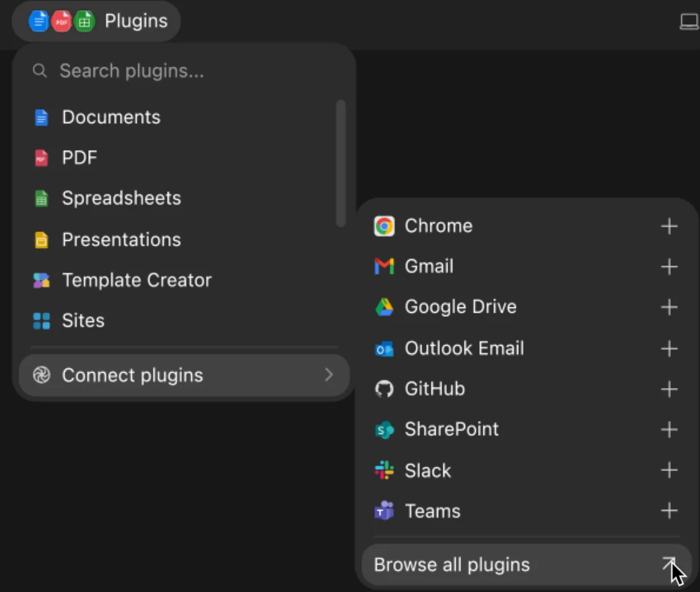700x592 pixels.
Task: Click the Chrome text label
Action: point(438,226)
